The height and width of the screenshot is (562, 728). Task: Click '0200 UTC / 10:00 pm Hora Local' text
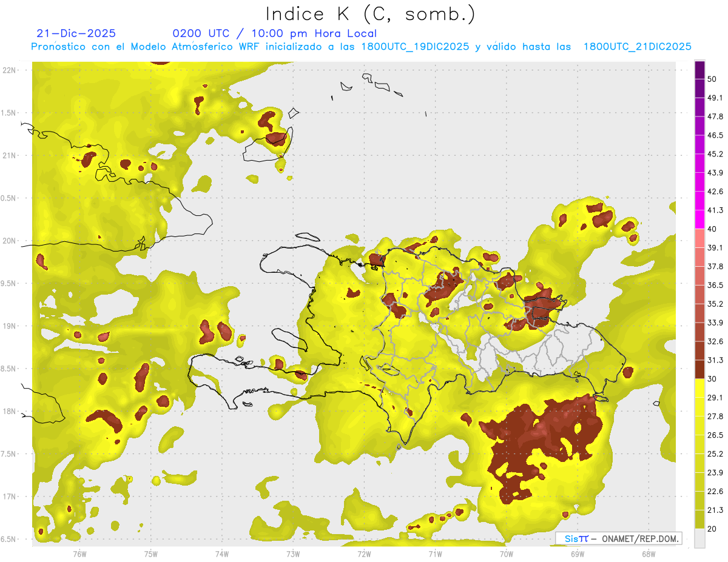point(274,33)
